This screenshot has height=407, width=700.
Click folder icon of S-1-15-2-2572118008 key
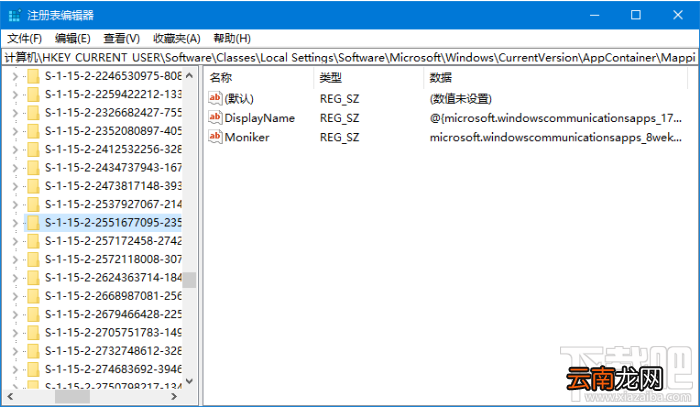[x=33, y=259]
